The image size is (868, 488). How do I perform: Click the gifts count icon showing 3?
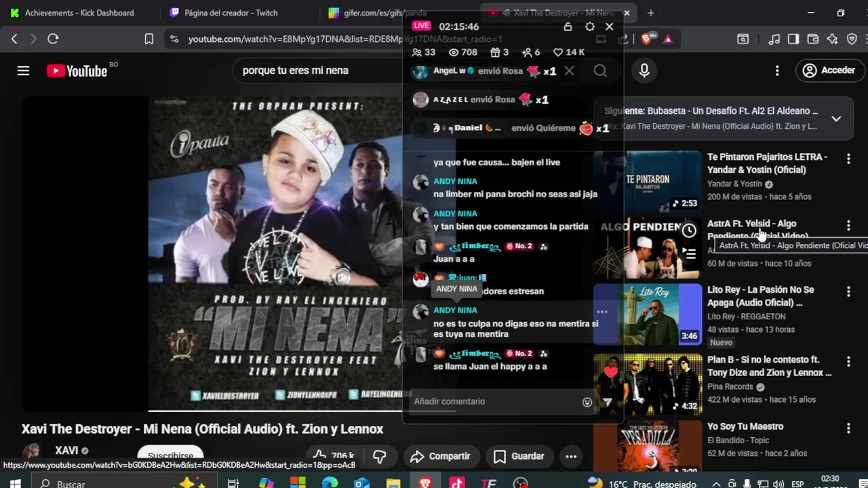pos(499,52)
